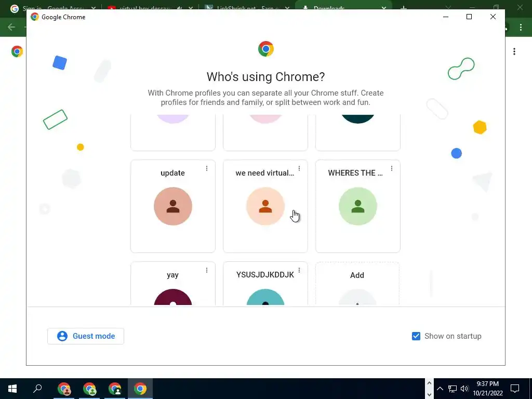
Task: Select the update profile avatar
Action: tap(172, 206)
